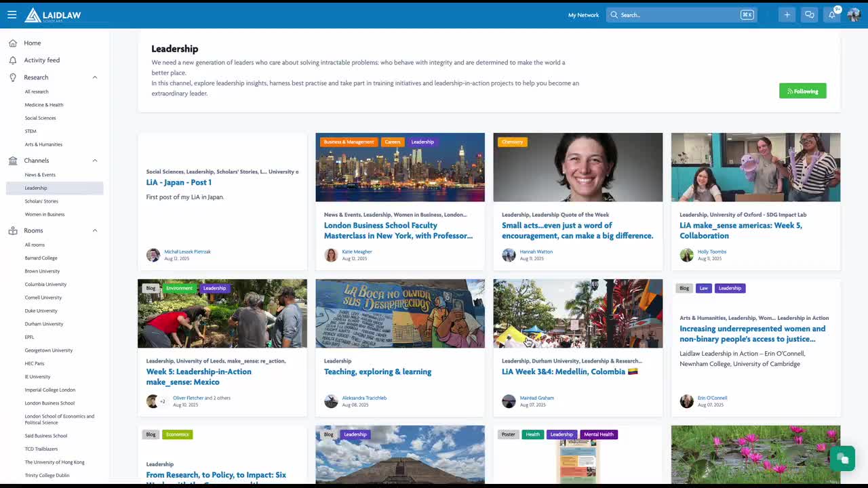Collapse the Research sidebar section

click(x=95, y=77)
